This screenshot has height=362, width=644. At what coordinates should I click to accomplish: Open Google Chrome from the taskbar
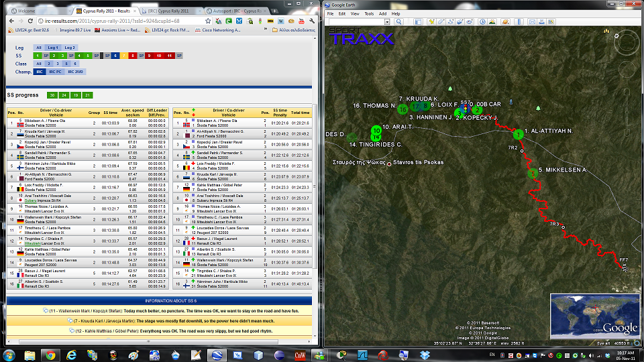click(x=49, y=355)
